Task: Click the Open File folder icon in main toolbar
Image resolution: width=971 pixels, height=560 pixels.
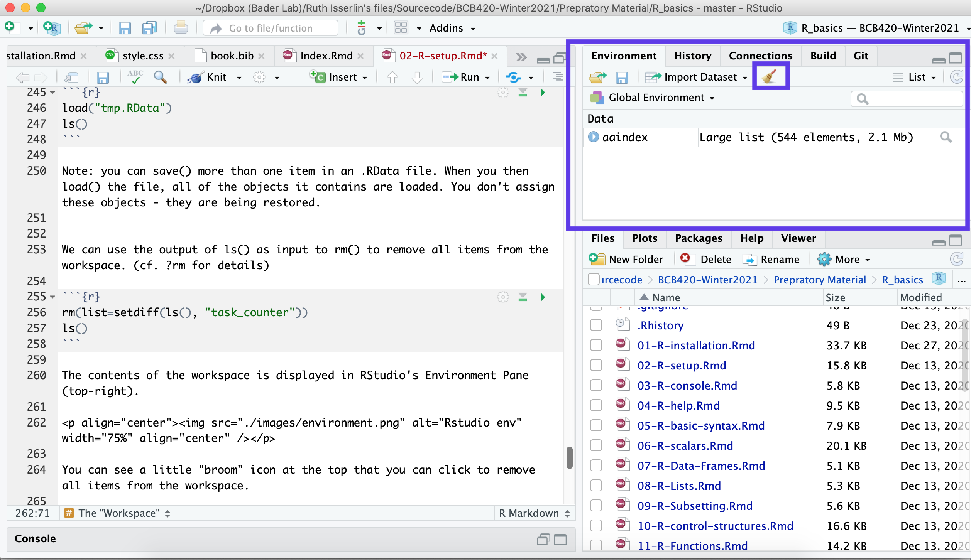Action: 83,28
